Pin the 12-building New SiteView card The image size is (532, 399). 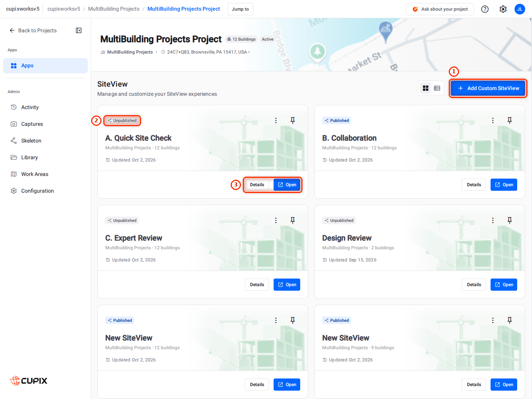point(293,320)
